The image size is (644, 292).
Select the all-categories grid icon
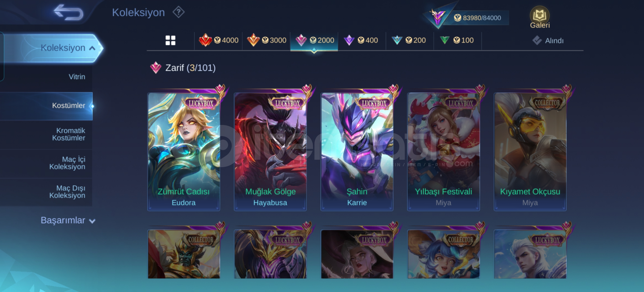(170, 41)
